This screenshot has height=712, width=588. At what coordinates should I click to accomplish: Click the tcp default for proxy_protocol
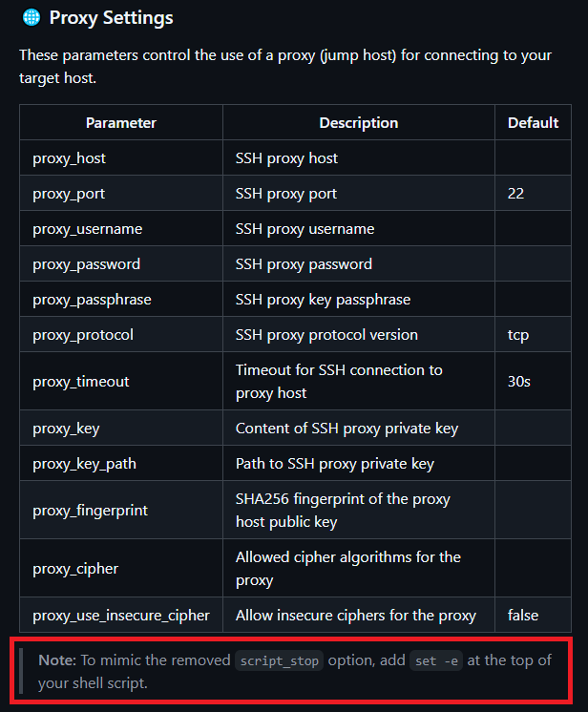tap(518, 335)
